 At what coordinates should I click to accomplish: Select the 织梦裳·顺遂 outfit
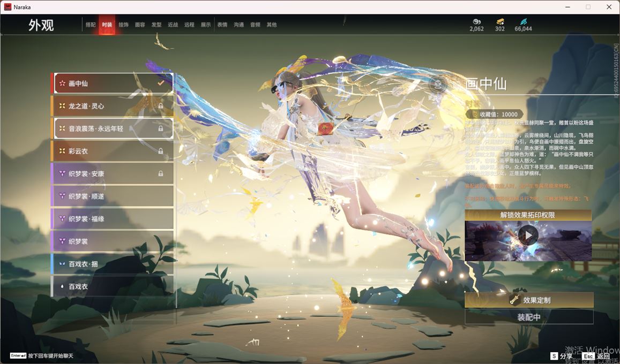pyautogui.click(x=113, y=196)
